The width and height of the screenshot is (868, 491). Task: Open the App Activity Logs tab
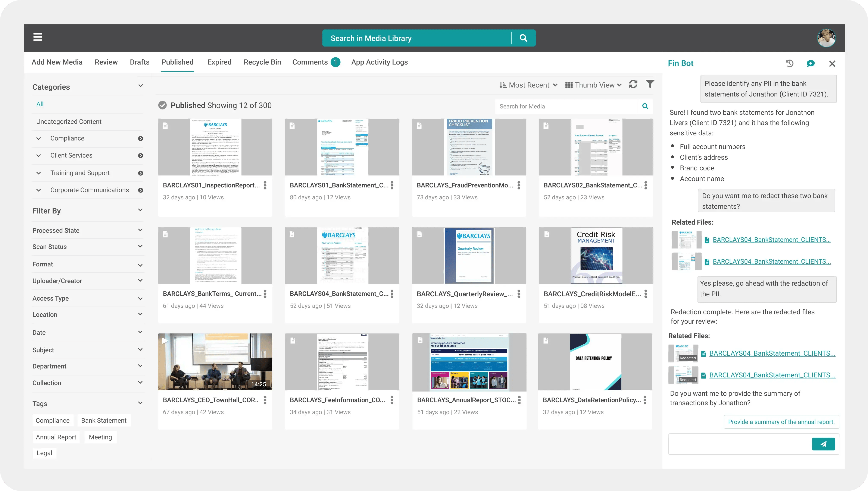[x=379, y=62]
